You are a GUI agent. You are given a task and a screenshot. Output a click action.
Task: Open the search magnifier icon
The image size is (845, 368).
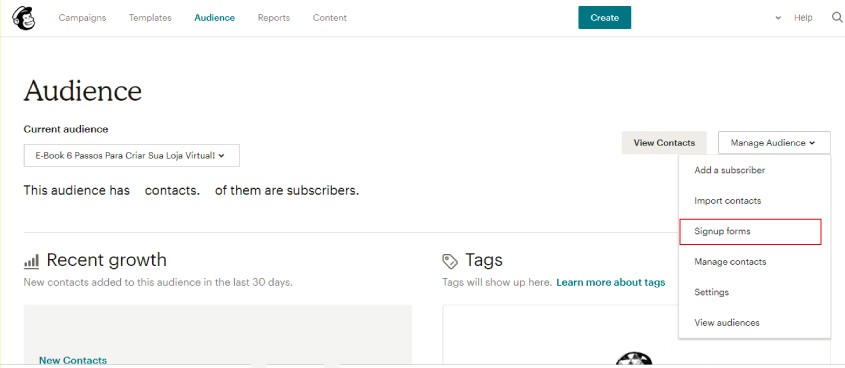pos(837,17)
